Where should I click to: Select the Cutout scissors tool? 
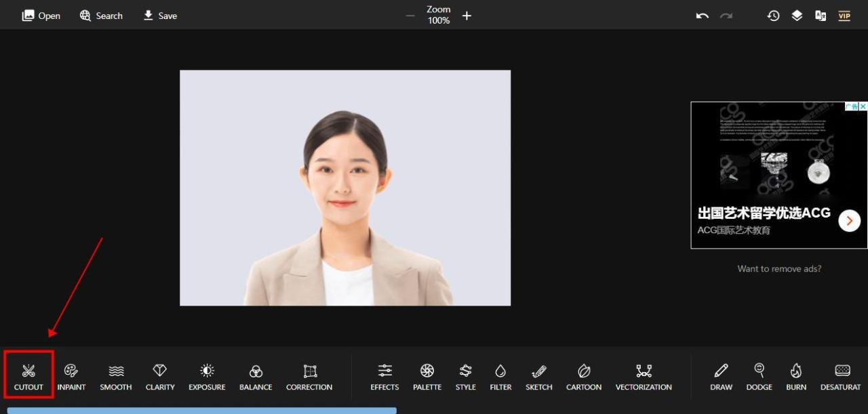coord(28,376)
